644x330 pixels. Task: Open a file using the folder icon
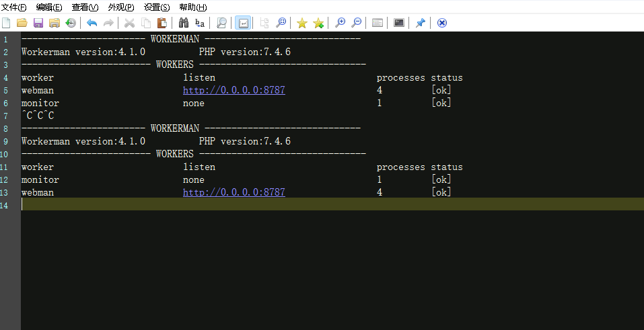tap(22, 23)
